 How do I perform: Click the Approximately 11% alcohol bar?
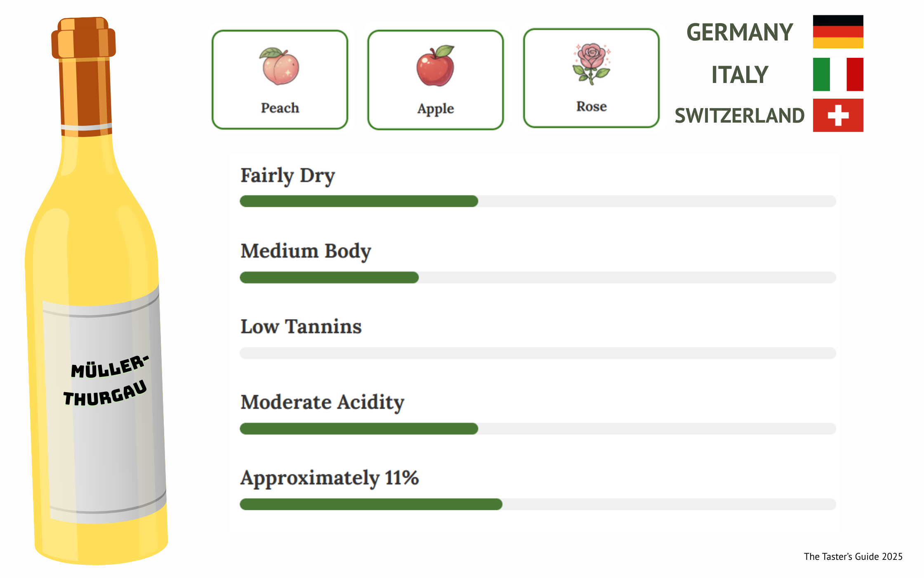click(x=537, y=504)
